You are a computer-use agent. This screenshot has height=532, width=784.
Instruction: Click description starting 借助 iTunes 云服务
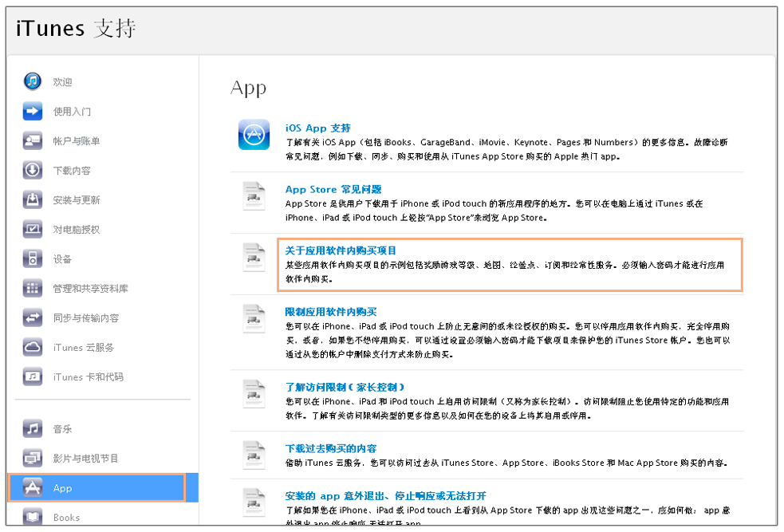[506, 463]
